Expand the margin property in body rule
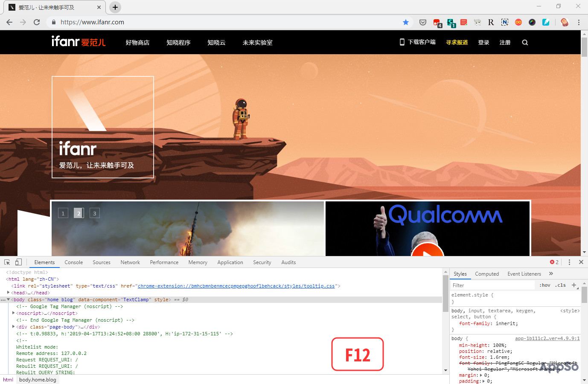Viewport: 588px width, 384px height. point(481,375)
